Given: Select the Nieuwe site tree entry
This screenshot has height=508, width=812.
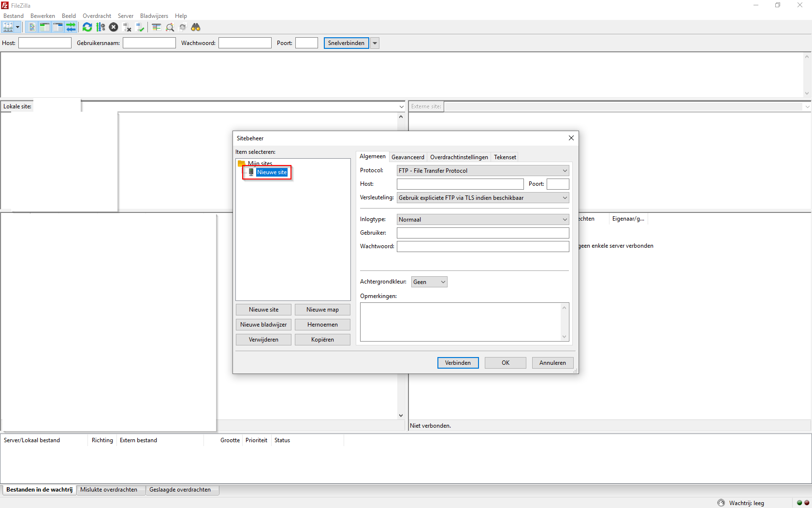Looking at the screenshot, I should (x=272, y=172).
